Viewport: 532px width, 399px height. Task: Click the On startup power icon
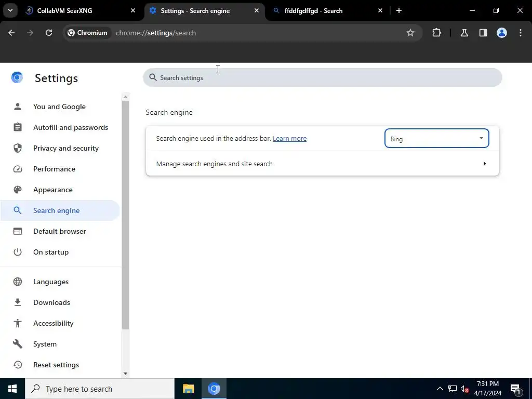point(18,252)
